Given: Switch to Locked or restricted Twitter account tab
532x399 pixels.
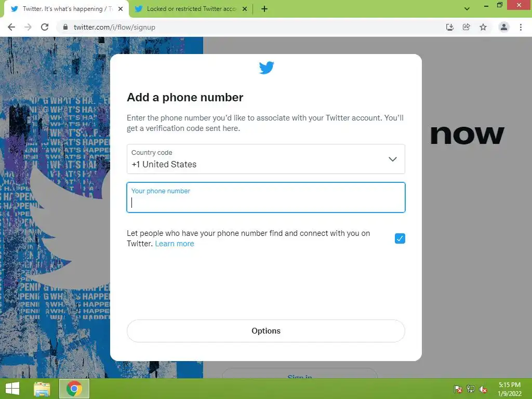Looking at the screenshot, I should coord(191,9).
